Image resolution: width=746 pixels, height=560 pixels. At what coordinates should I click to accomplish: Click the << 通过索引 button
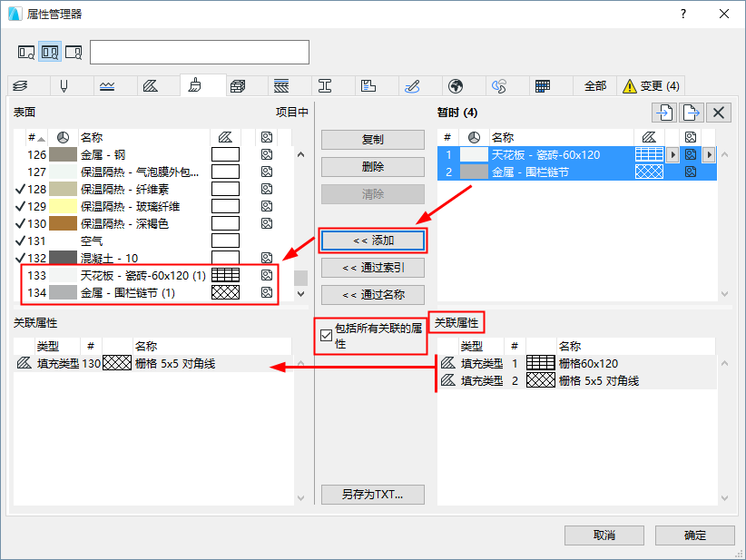coord(373,268)
